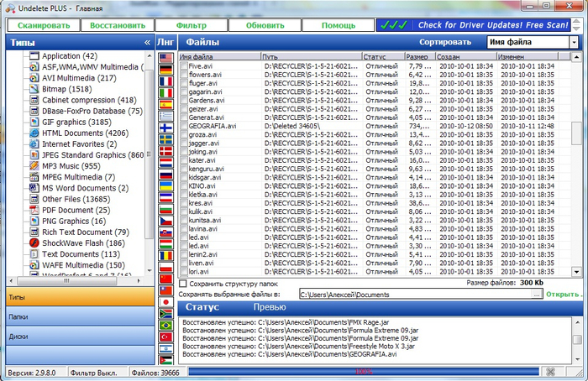
Task: Click the PDF Document type icon
Action: pyautogui.click(x=34, y=210)
